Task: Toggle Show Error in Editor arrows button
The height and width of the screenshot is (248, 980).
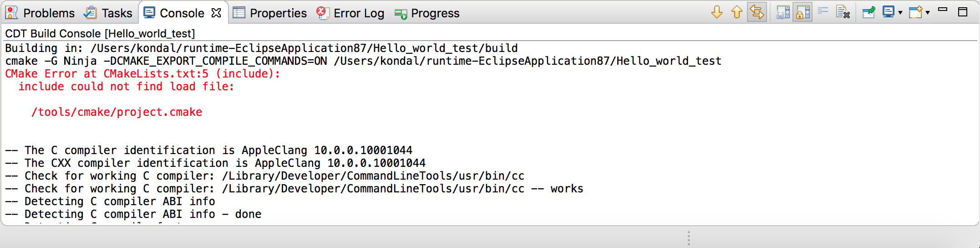Action: (757, 12)
